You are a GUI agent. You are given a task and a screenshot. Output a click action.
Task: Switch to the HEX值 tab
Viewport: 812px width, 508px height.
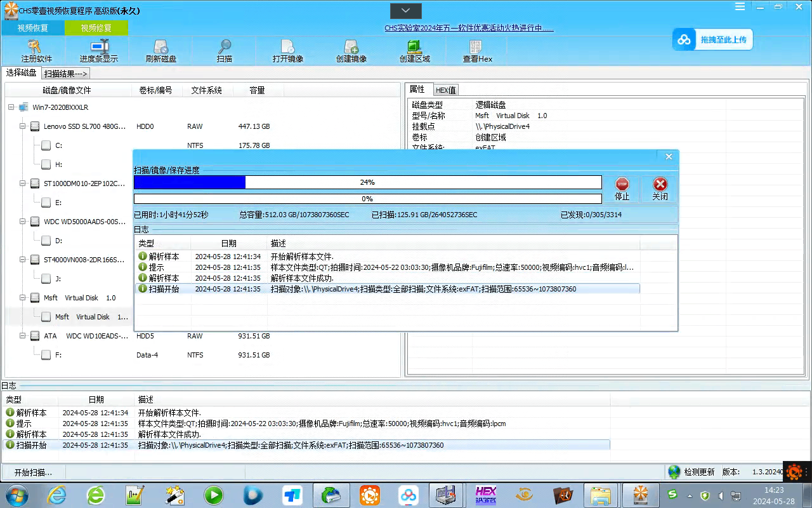tap(446, 90)
